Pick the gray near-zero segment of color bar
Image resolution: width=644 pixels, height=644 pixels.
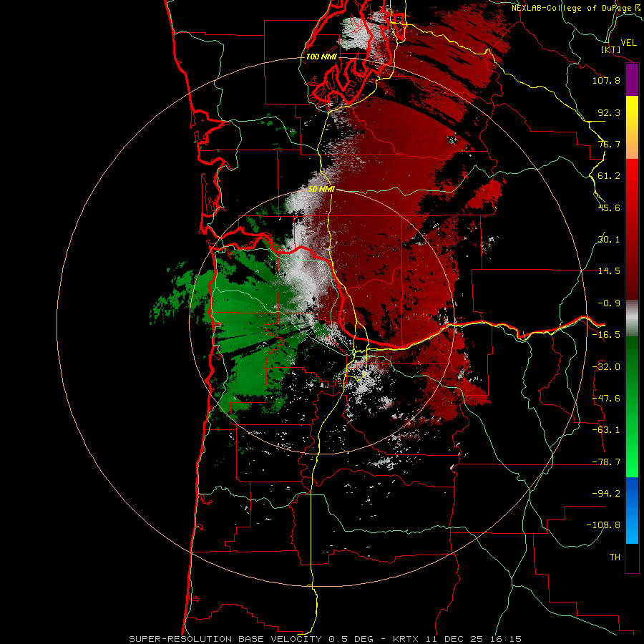[x=632, y=318]
